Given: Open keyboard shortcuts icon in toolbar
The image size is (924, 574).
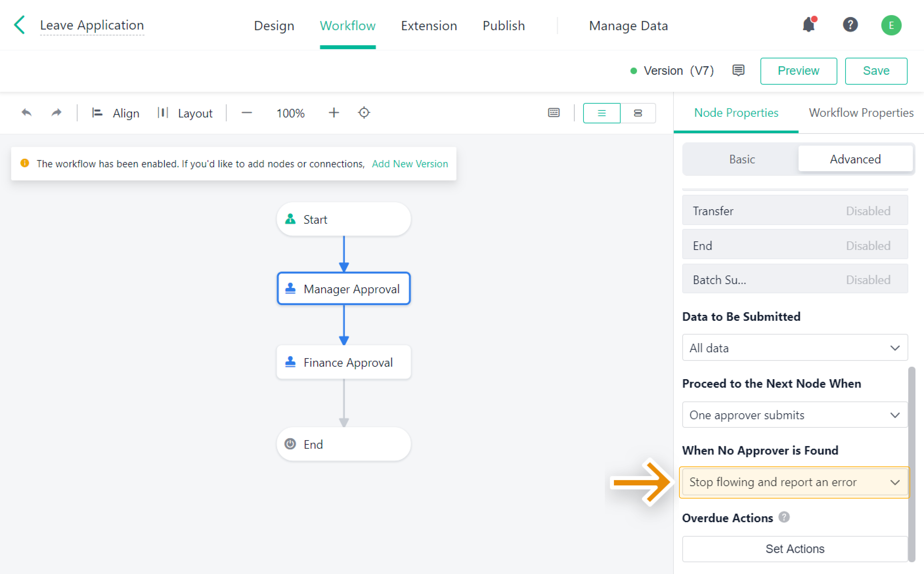Looking at the screenshot, I should (554, 113).
